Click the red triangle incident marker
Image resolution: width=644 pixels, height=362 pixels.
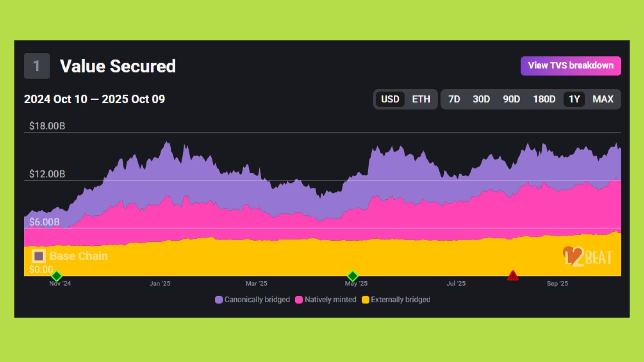pyautogui.click(x=513, y=276)
